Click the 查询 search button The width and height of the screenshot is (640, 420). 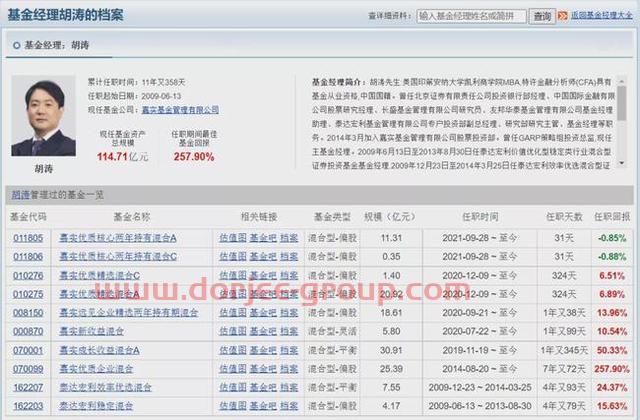click(542, 16)
